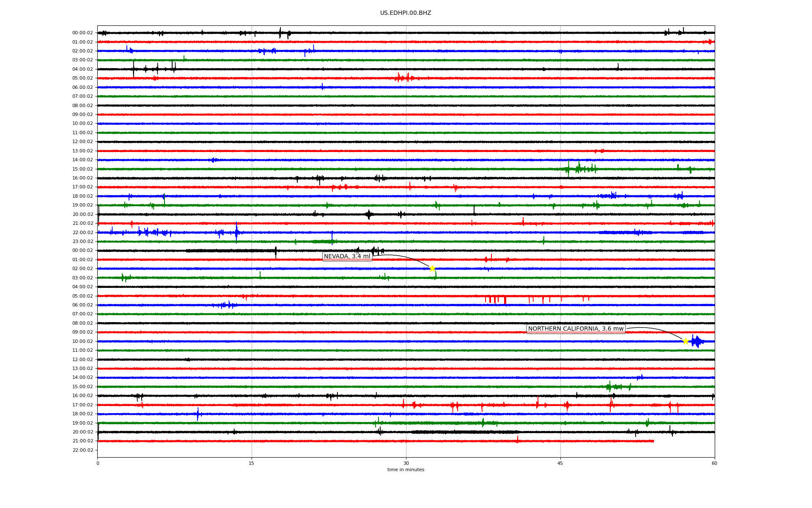Select the NORTHERN CALIFORNIA, 3.6 mw annotation box
Image resolution: width=812 pixels, height=508 pixels.
576,329
